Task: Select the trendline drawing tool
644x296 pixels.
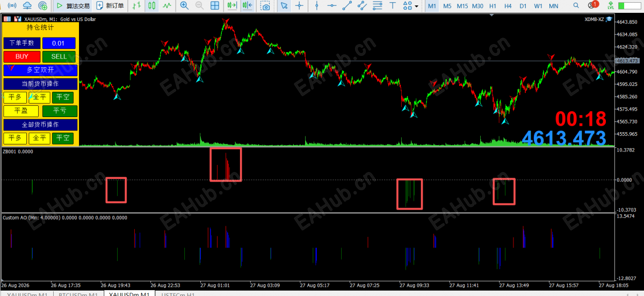Action: pos(347,6)
